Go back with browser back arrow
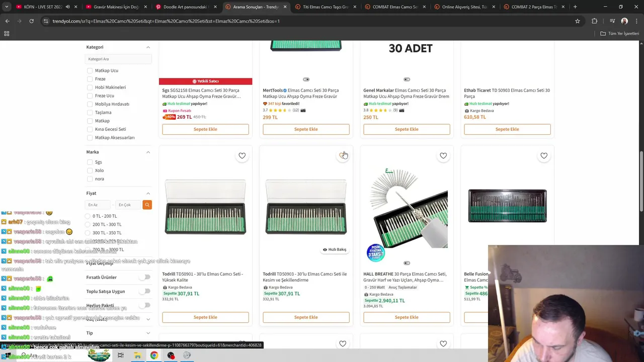644x362 pixels. tap(7, 21)
